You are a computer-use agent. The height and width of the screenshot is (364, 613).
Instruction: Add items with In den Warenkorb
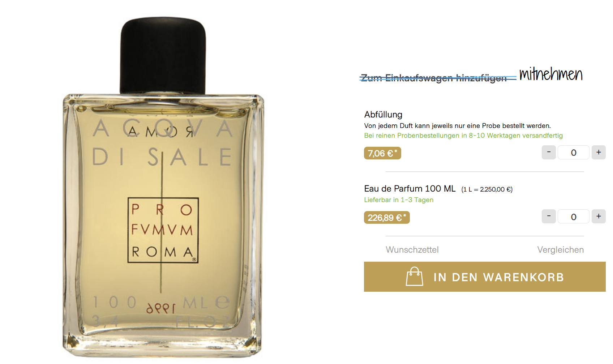485,277
